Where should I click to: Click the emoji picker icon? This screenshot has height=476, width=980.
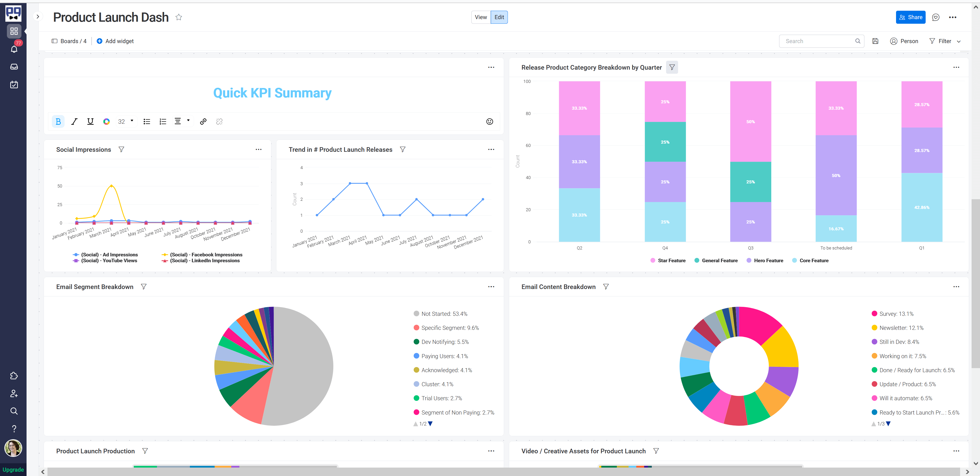490,121
